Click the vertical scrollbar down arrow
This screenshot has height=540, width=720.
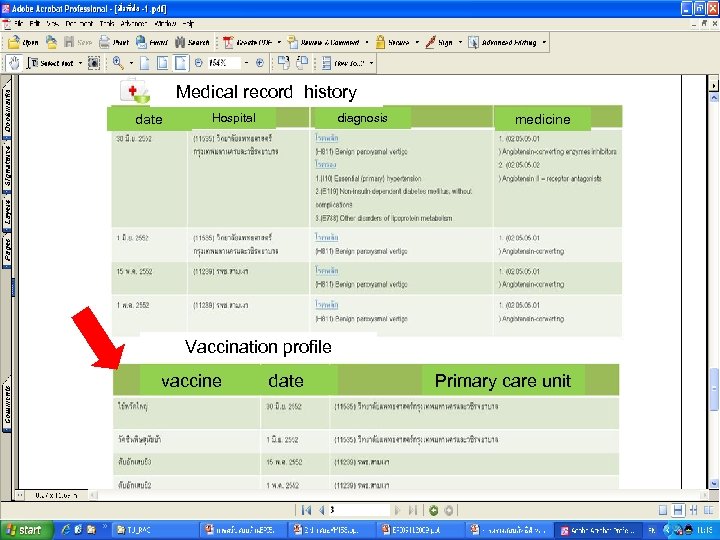tap(714, 484)
